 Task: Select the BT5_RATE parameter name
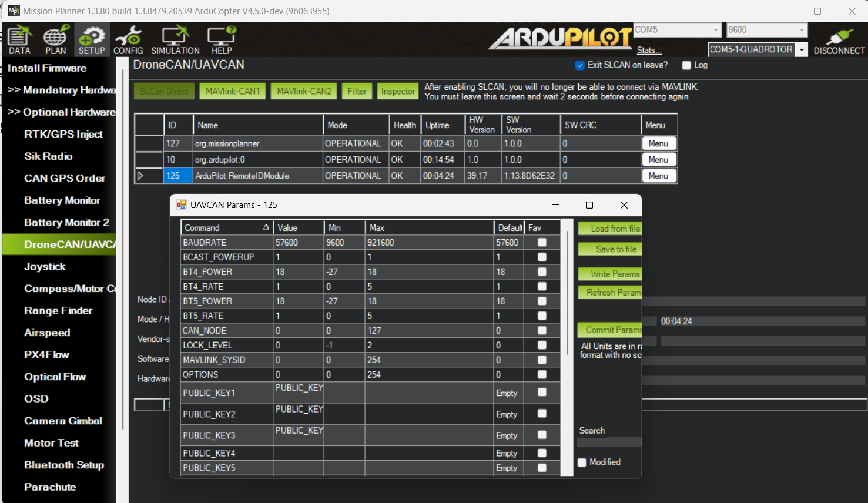[x=227, y=316]
